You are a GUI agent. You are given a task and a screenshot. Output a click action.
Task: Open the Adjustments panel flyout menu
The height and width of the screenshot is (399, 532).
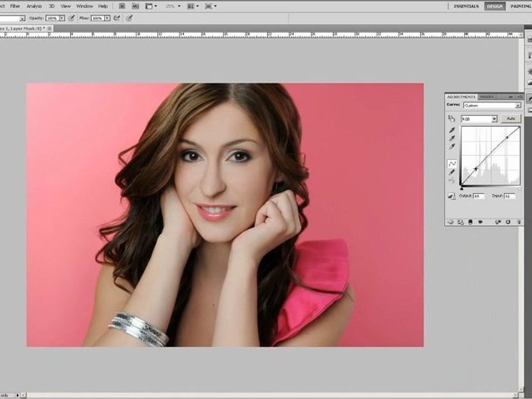click(x=519, y=97)
